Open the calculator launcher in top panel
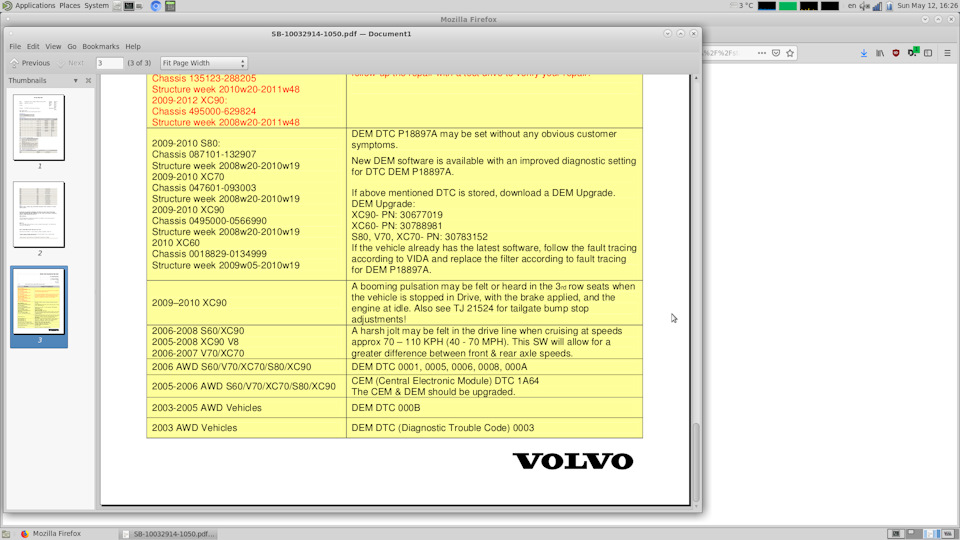This screenshot has width=960, height=540. tap(170, 6)
